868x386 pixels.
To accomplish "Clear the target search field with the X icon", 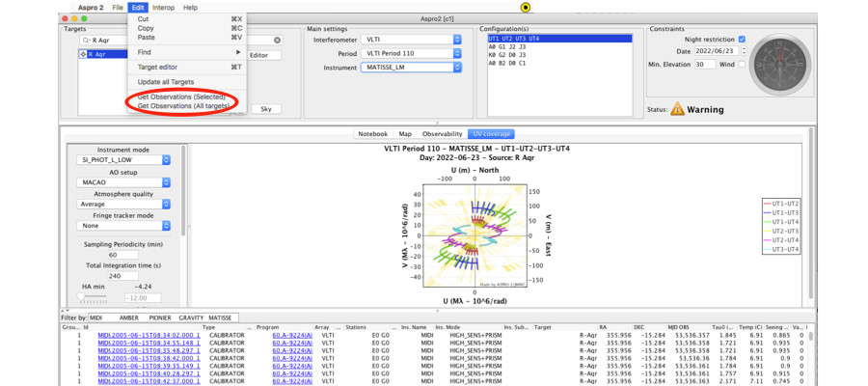I will [x=278, y=41].
